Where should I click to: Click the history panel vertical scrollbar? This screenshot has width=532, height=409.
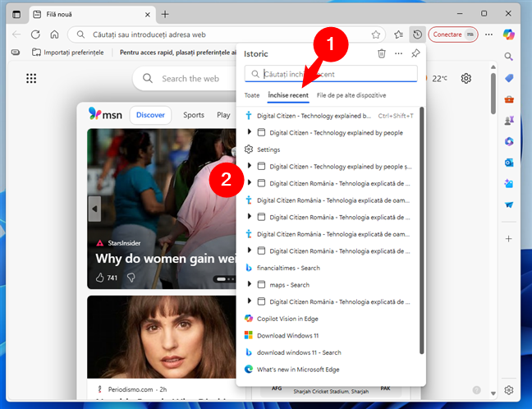coord(422,230)
